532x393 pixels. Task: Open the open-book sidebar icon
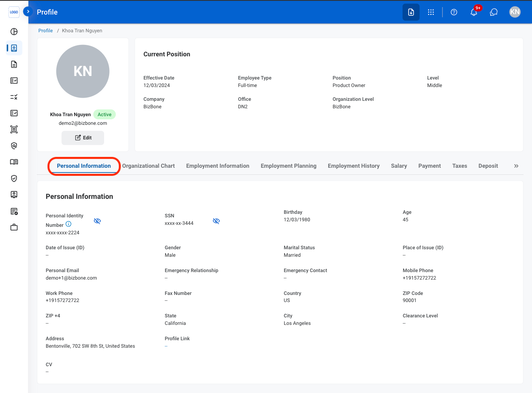(x=14, y=162)
